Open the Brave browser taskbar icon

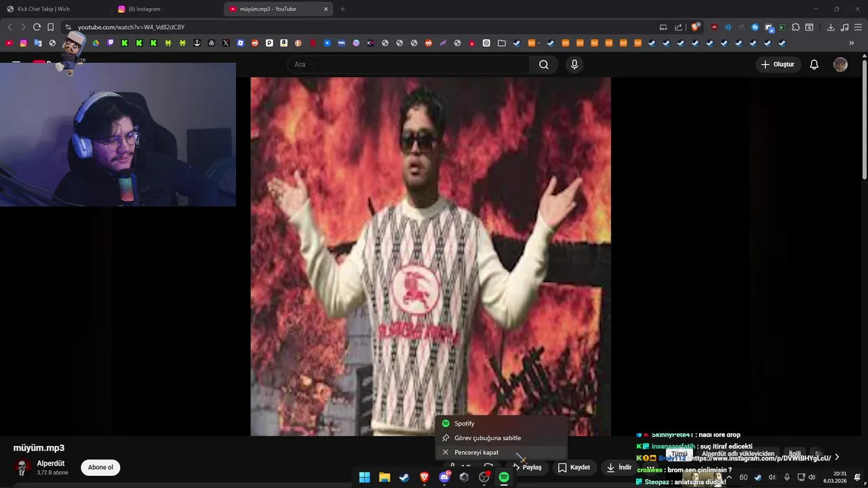[x=425, y=477]
